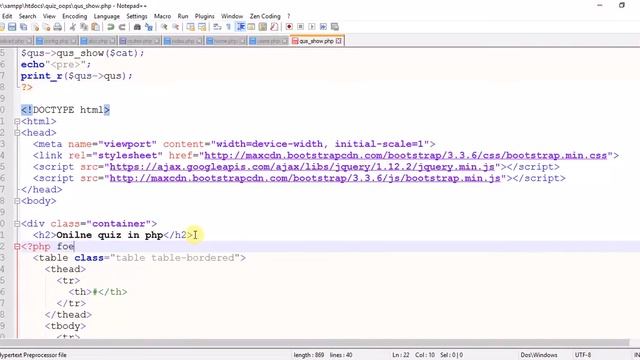Open the jquery.min.js googleapis link
Viewport: 640px width, 360px height.
pyautogui.click(x=302, y=167)
